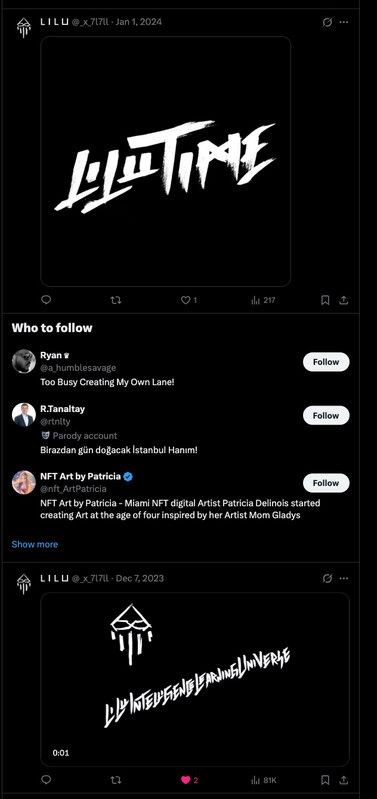The height and width of the screenshot is (799, 377).
Task: View analytics showing 81K views
Action: [x=263, y=780]
